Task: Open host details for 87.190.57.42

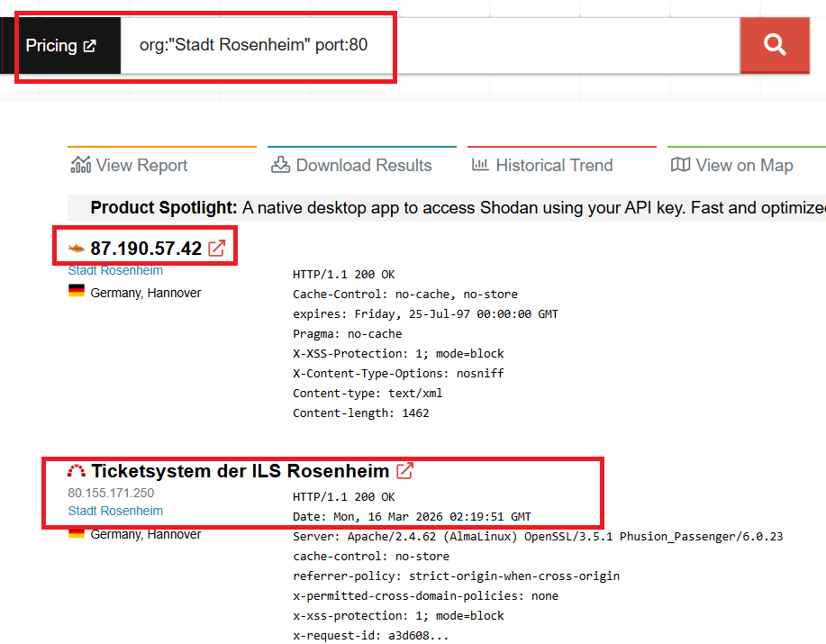Action: [146, 249]
